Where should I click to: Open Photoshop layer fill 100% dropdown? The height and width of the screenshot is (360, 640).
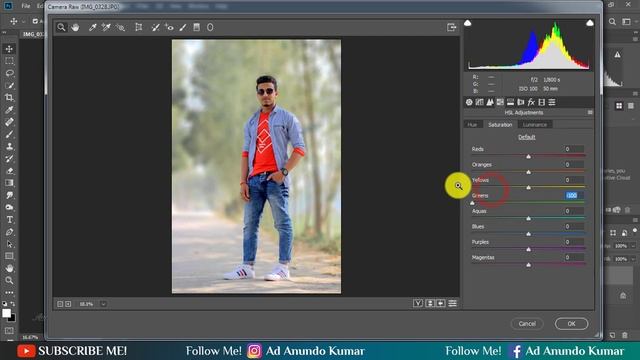633,259
